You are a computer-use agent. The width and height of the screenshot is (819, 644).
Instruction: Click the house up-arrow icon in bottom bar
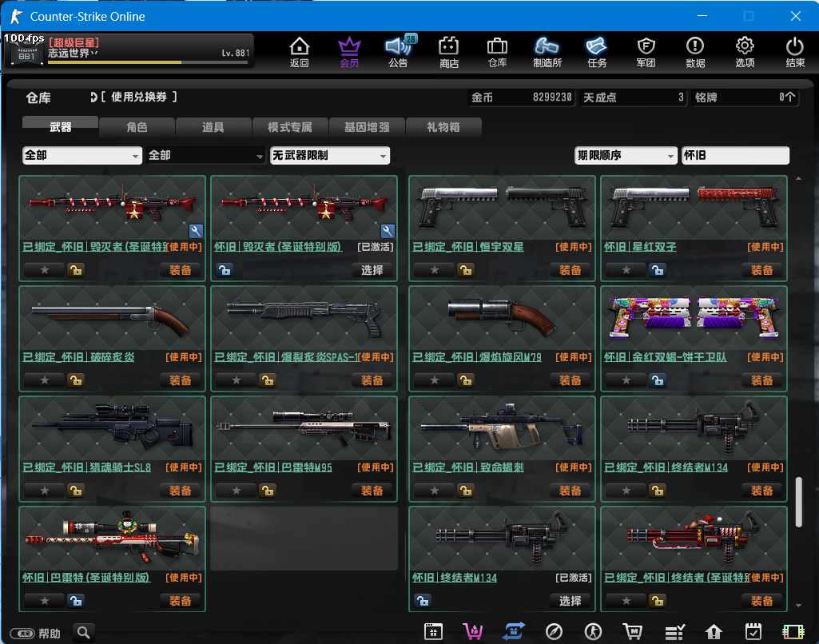point(714,632)
